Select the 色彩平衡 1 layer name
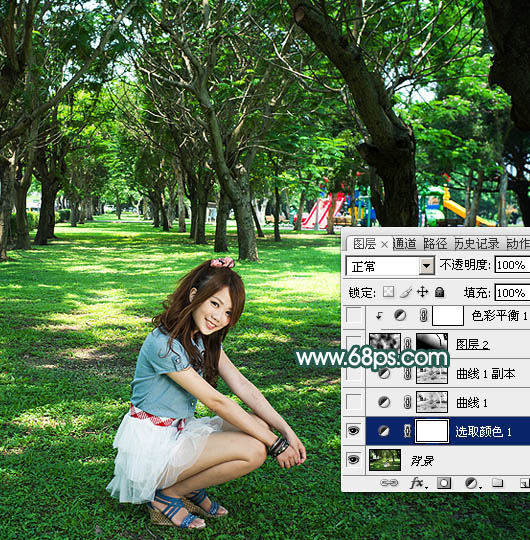530x540 pixels. pyautogui.click(x=499, y=315)
